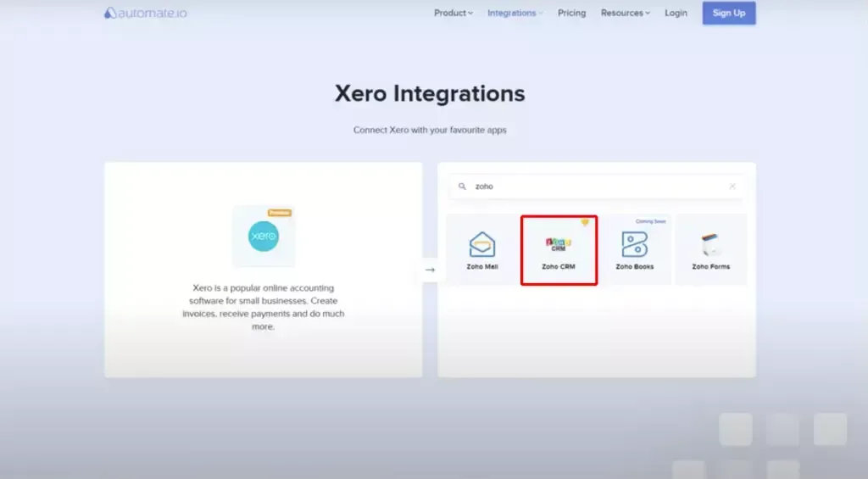
Task: Click the Connect Xero with your favourite apps text
Action: click(x=430, y=130)
